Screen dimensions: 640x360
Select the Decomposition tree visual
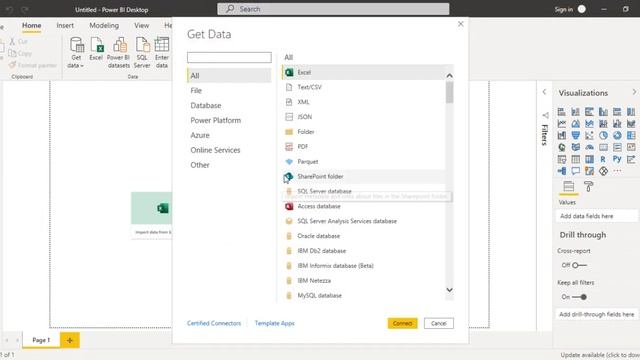click(x=562, y=171)
